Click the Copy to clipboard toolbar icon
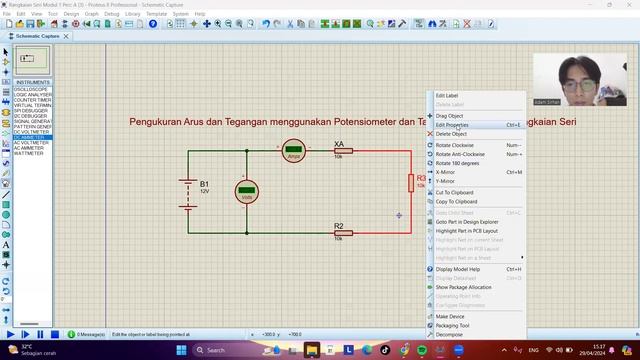Image resolution: width=640 pixels, height=360 pixels. click(301, 24)
